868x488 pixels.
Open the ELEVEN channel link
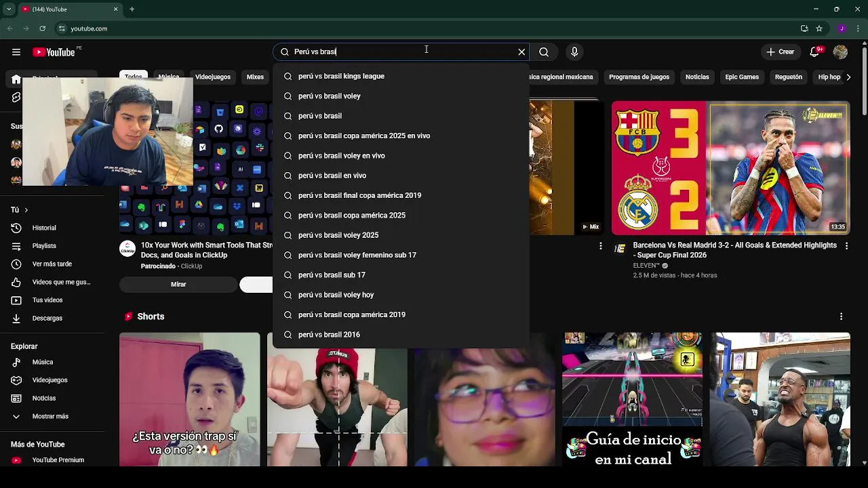pyautogui.click(x=646, y=266)
